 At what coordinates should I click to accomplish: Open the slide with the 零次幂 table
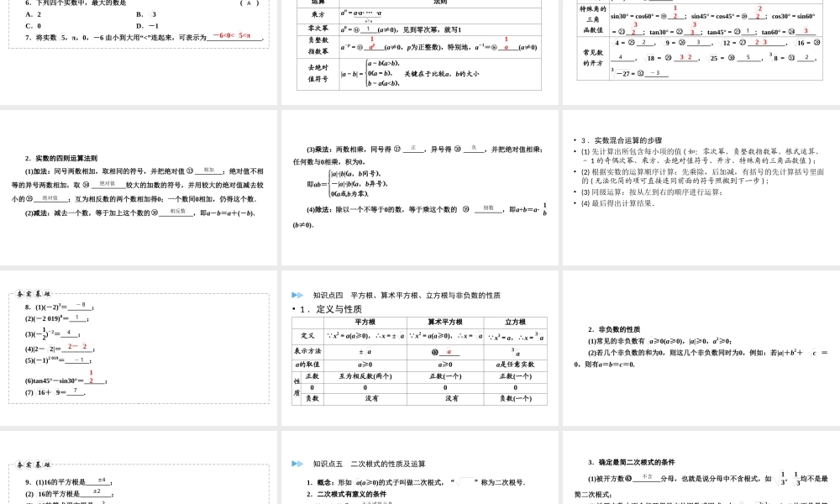[420, 52]
